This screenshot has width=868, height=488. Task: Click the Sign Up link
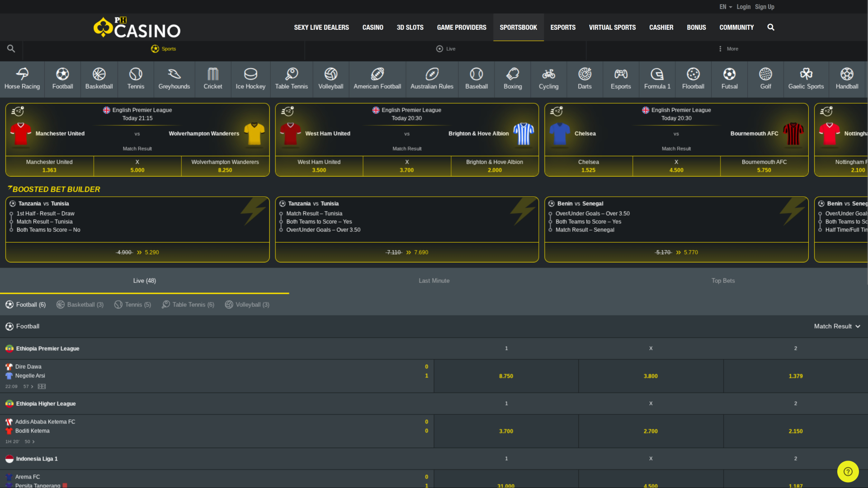(x=764, y=7)
